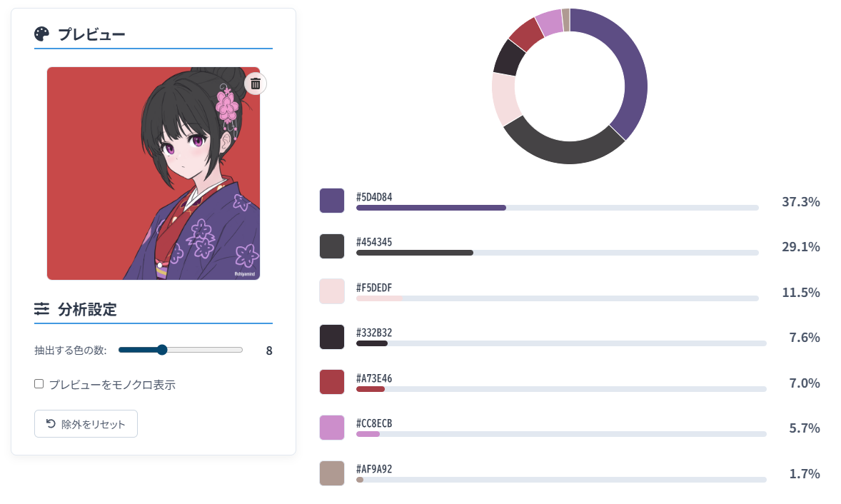Click the sliders icon beside 分析設定
The image size is (841, 504).
click(42, 309)
